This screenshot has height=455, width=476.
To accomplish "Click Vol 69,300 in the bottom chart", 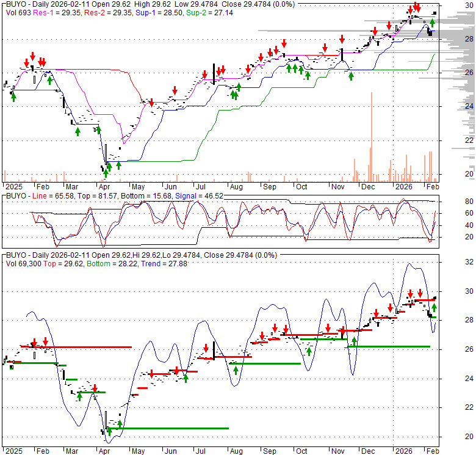I will coord(23,264).
